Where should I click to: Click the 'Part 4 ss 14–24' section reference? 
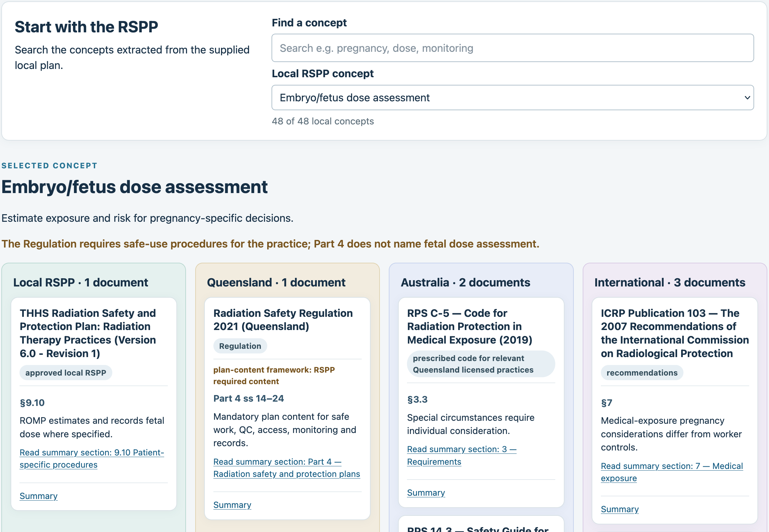(248, 398)
